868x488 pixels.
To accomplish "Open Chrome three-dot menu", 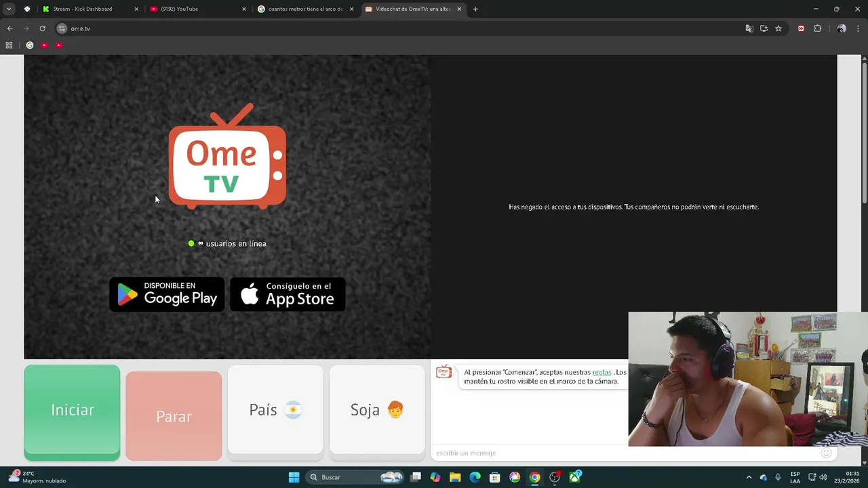I will (859, 28).
